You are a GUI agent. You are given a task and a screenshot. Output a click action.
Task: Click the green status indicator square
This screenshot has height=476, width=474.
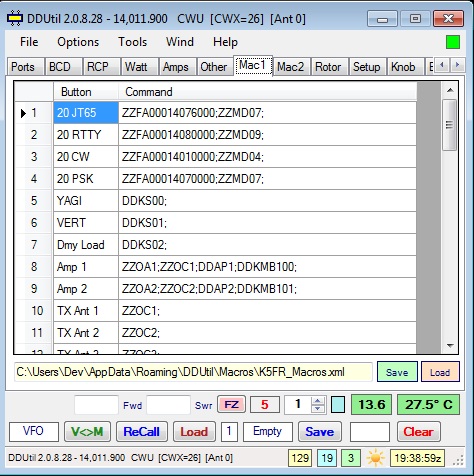tap(453, 42)
